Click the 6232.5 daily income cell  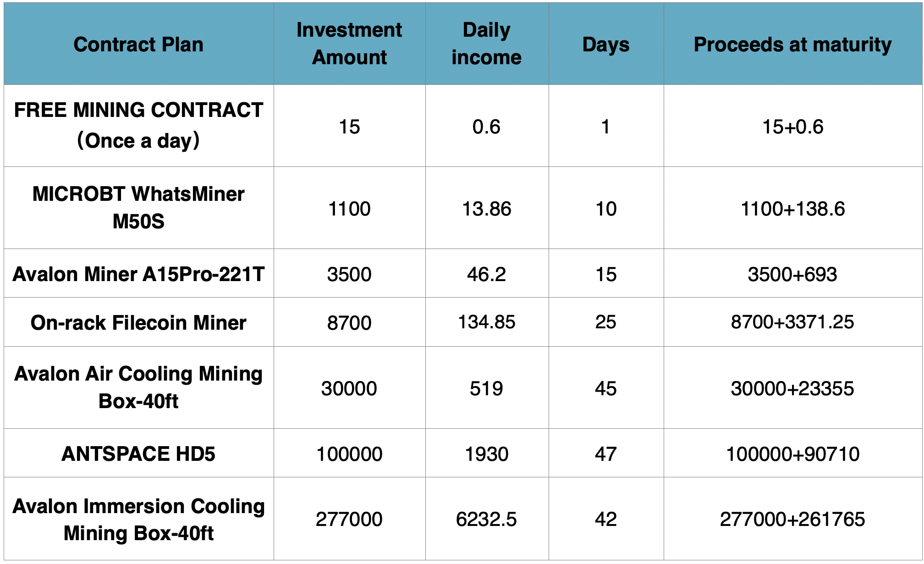pyautogui.click(x=486, y=520)
